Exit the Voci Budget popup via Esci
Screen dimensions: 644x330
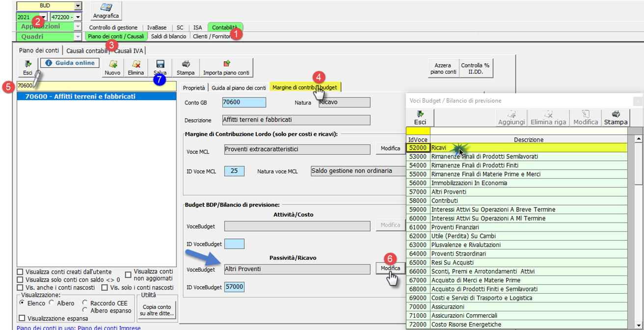tap(420, 118)
